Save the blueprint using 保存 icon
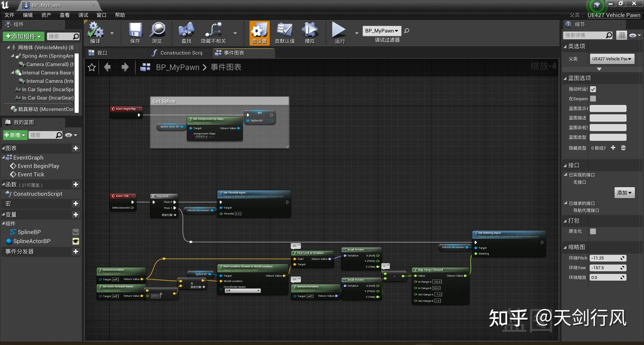This screenshot has width=644, height=345. point(135,33)
